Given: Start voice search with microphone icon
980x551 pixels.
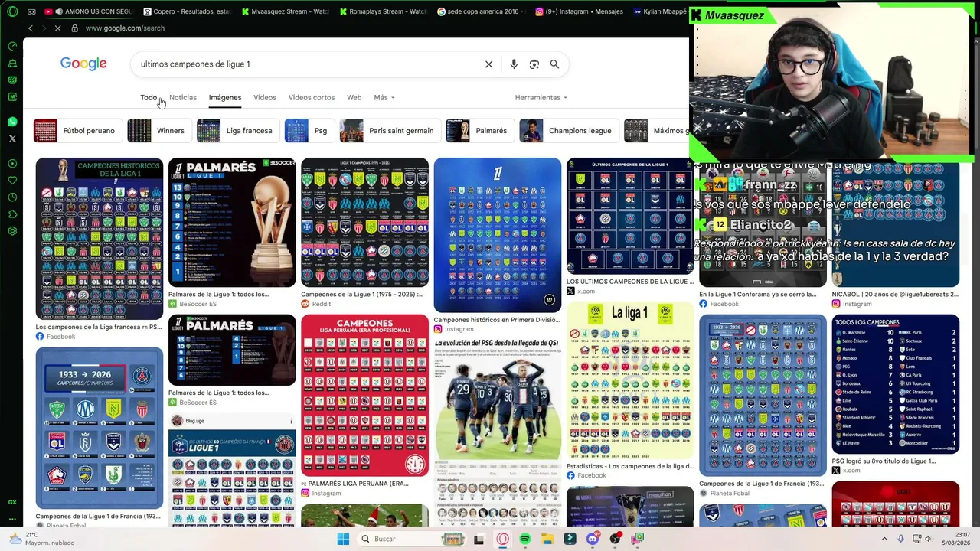Looking at the screenshot, I should [x=514, y=64].
